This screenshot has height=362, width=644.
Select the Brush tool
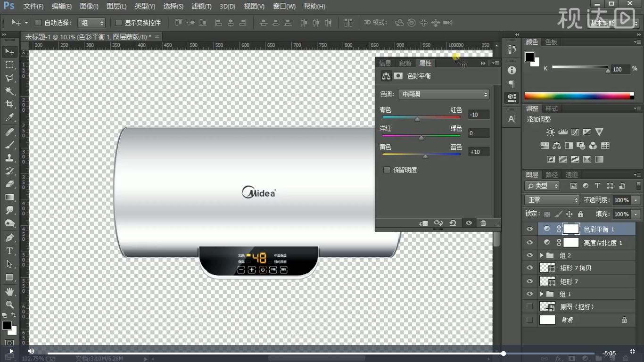click(x=9, y=145)
